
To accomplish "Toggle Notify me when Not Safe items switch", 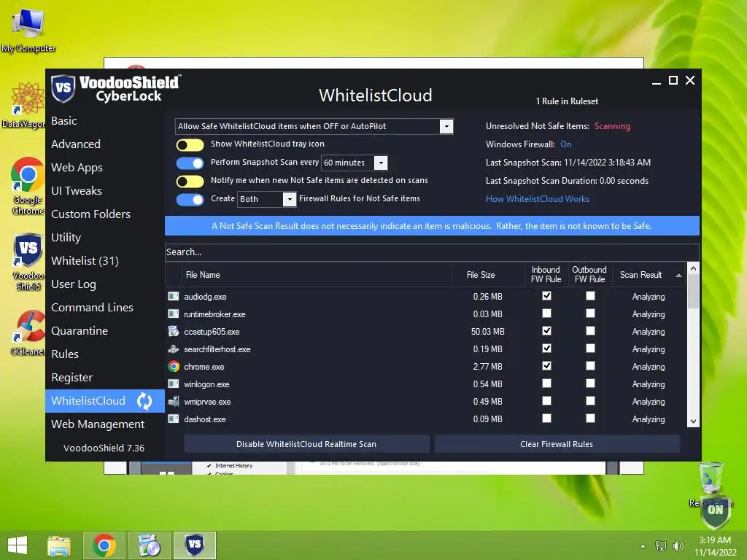I will pos(190,182).
